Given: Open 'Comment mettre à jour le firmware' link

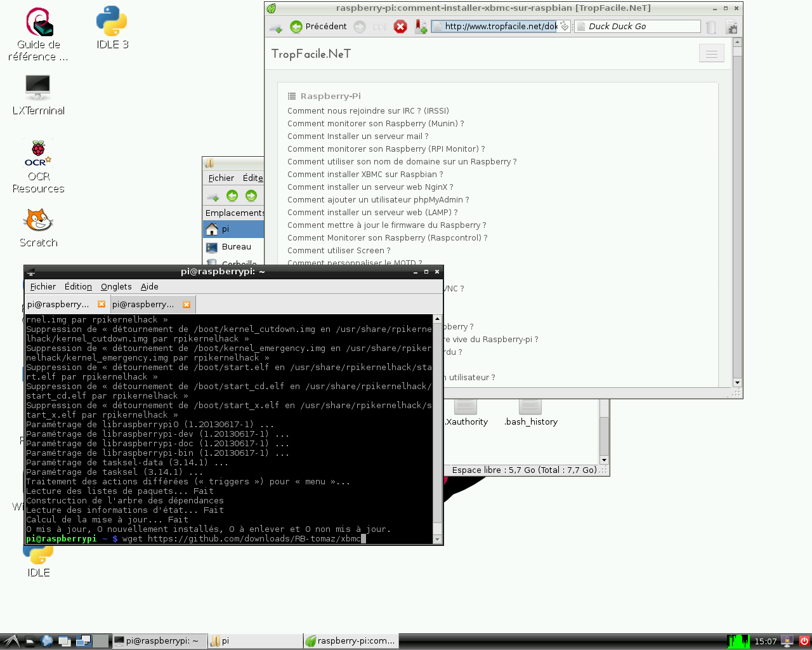Looking at the screenshot, I should click(386, 225).
